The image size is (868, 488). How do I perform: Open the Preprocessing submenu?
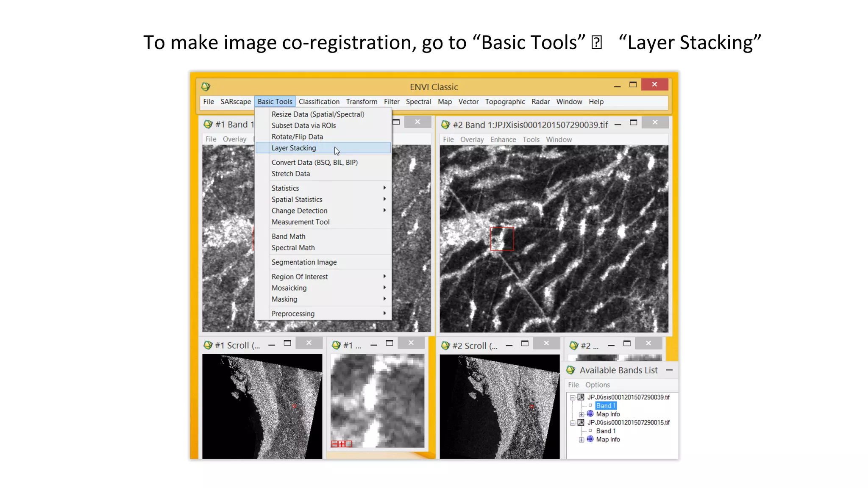pyautogui.click(x=323, y=313)
